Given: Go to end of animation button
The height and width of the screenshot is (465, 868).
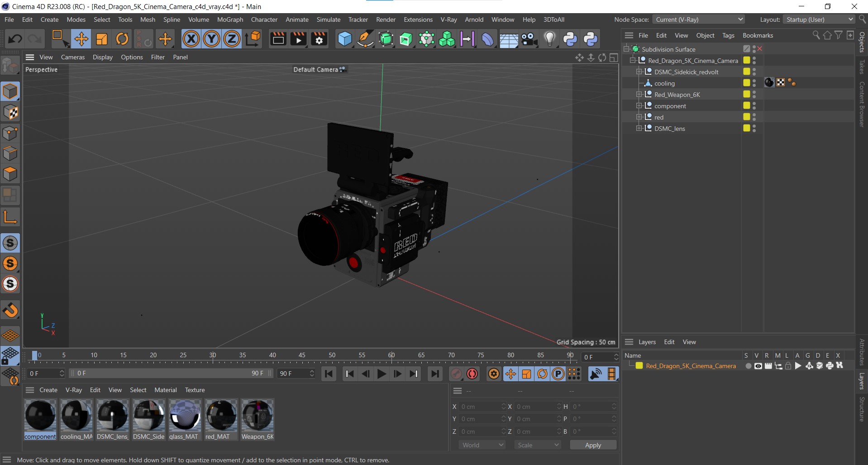Looking at the screenshot, I should pyautogui.click(x=435, y=374).
